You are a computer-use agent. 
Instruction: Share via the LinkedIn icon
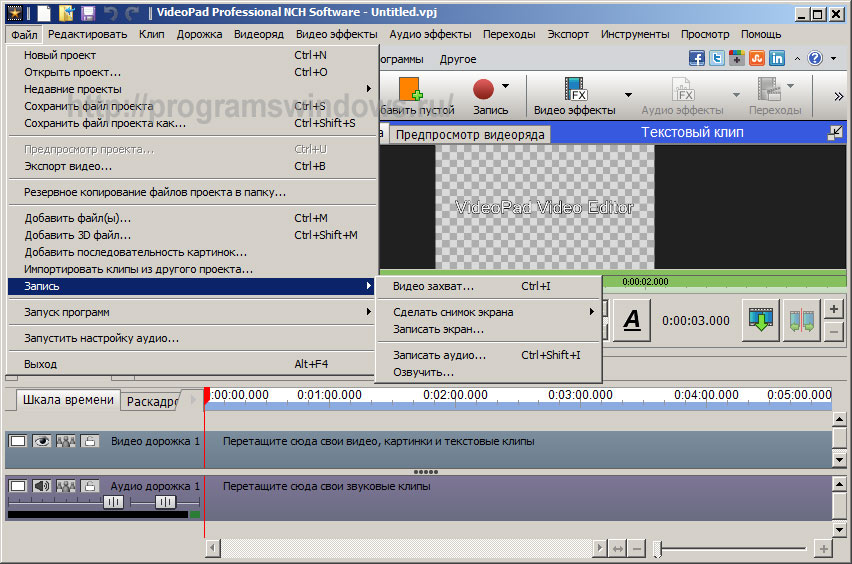777,58
